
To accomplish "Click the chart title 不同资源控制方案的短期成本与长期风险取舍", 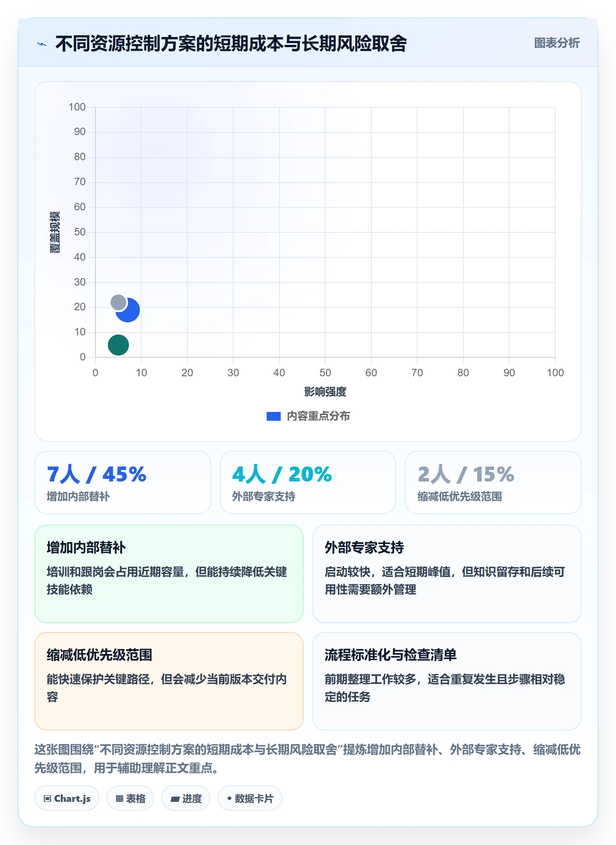I will [x=231, y=44].
